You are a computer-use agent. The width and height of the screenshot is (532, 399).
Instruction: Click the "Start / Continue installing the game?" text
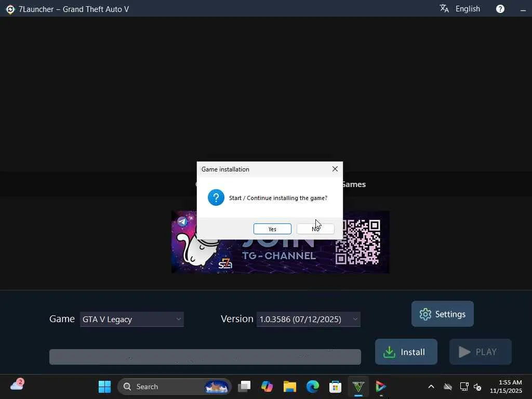click(x=278, y=198)
